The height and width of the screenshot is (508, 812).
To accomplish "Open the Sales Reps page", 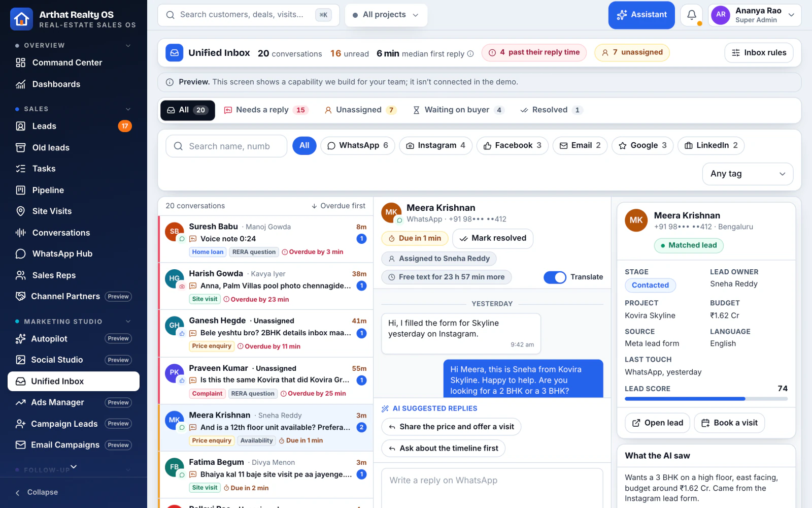I will pos(74,275).
